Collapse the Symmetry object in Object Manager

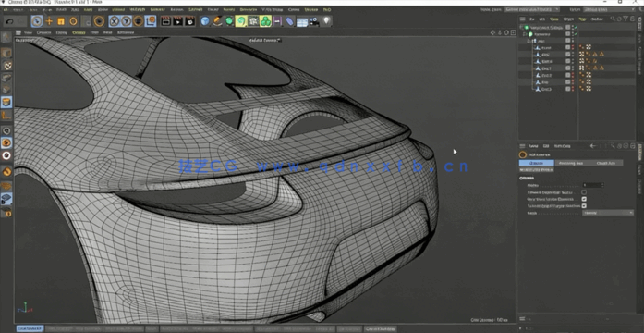[526, 34]
